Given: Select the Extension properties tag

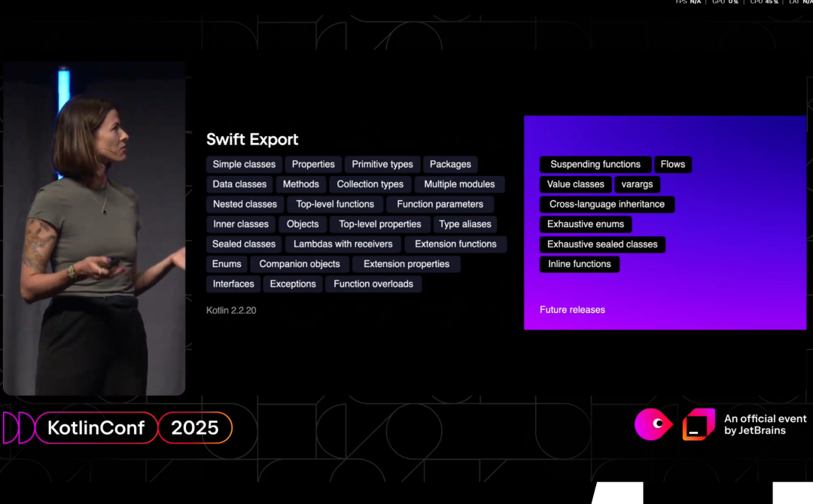Looking at the screenshot, I should tap(406, 264).
